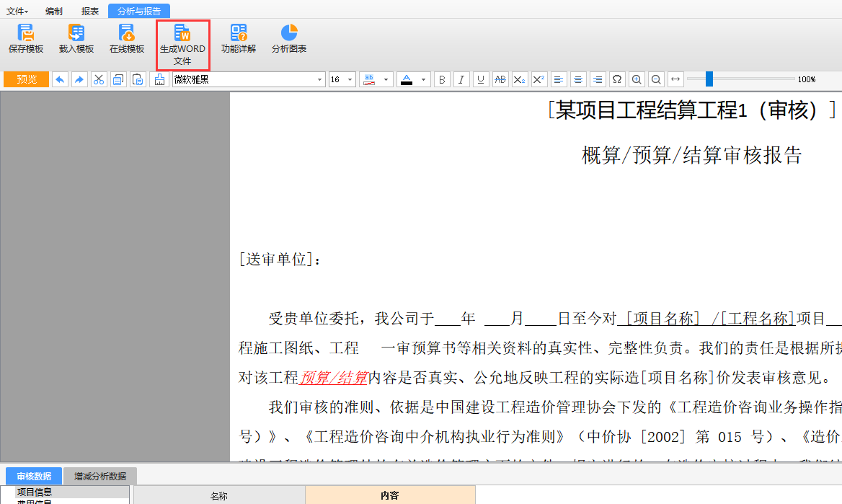This screenshot has height=504, width=842.
Task: Open the 功能详解 feature guide
Action: coord(239,39)
